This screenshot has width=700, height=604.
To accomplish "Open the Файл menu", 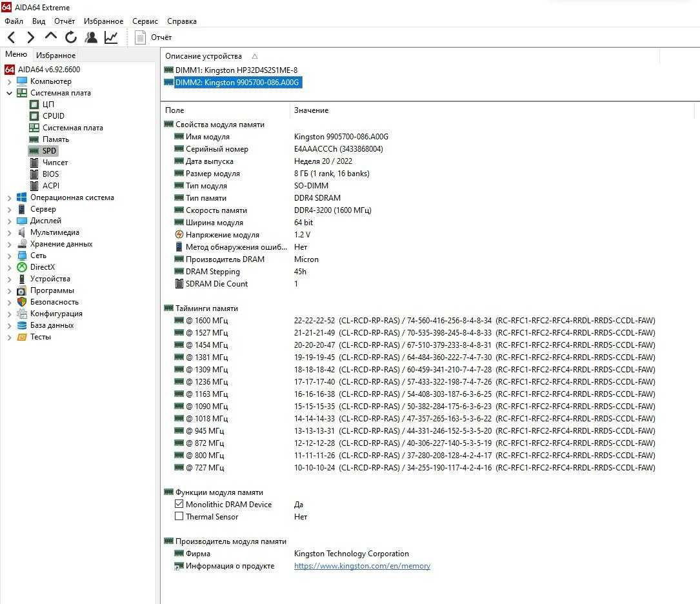I will tap(14, 21).
